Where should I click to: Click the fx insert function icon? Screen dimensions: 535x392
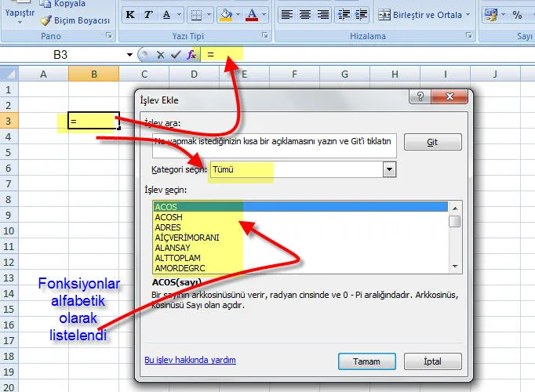coord(191,54)
